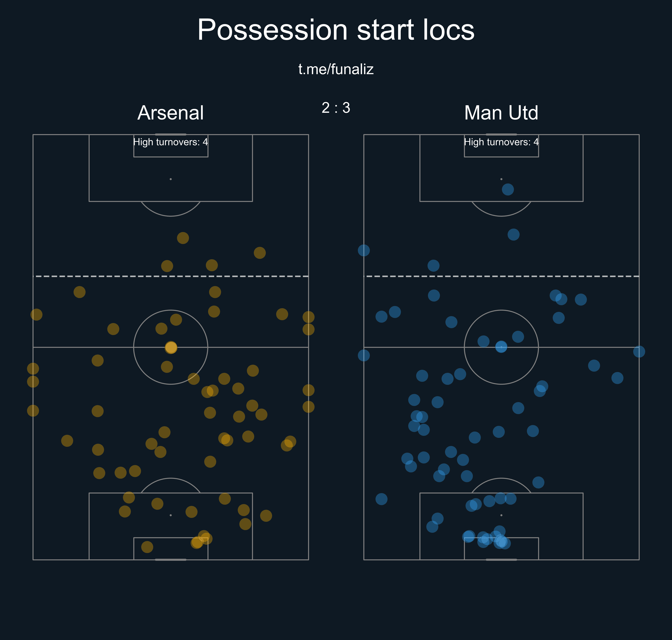Click the dashed high-turnover line on Arsenal's pitch

[x=102, y=276]
